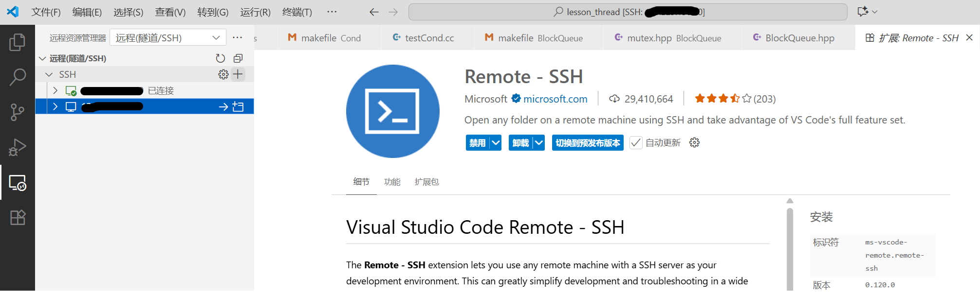
Task: Open extension settings gear beside 自动更新
Action: pos(695,142)
